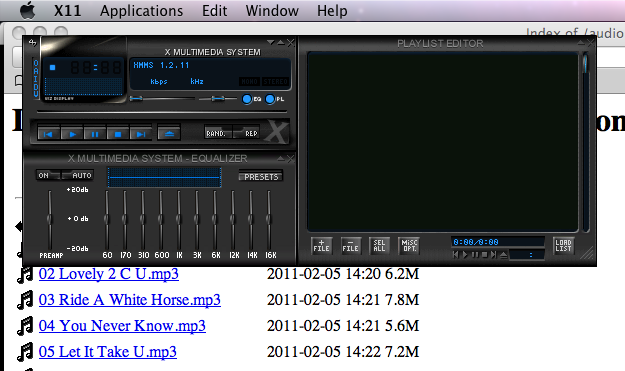
Task: Adjust the 60 Hz equalizer band
Action: click(x=107, y=219)
